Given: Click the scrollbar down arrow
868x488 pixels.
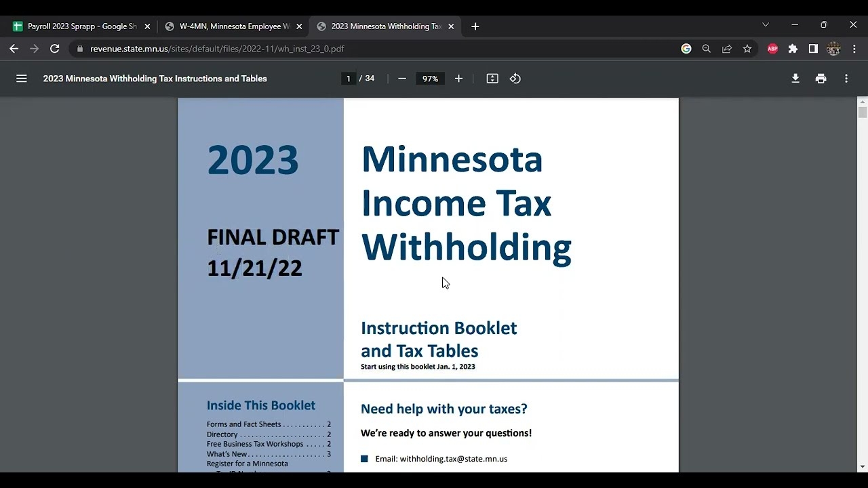Looking at the screenshot, I should [863, 466].
